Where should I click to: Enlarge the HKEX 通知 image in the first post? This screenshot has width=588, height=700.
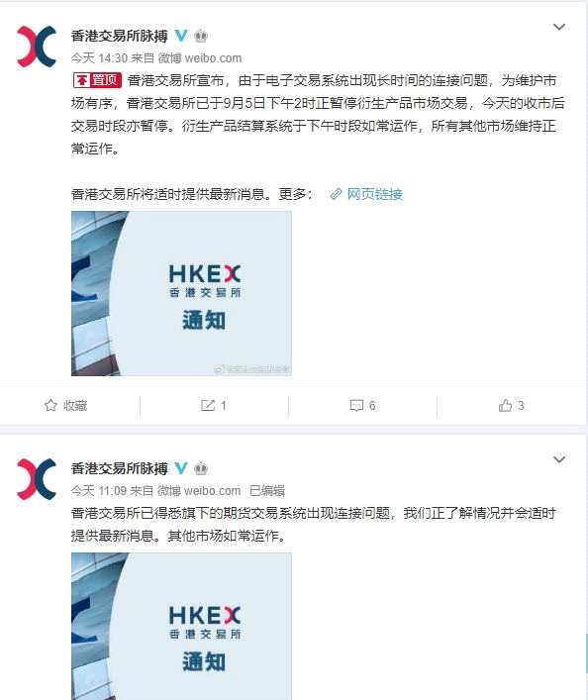(x=181, y=293)
